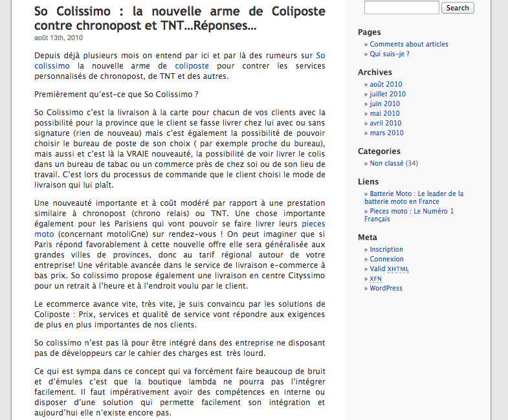The image size is (508, 420).
Task: Open the Valid XHTML link
Action: pyautogui.click(x=390, y=269)
